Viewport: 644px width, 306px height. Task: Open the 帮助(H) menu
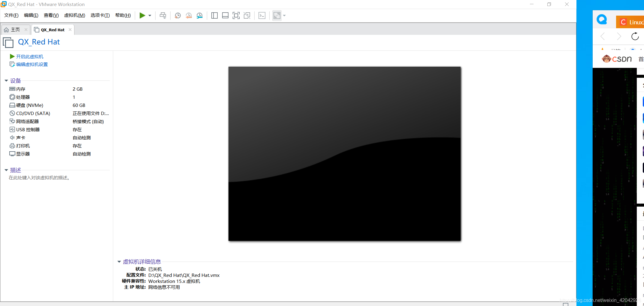click(123, 15)
